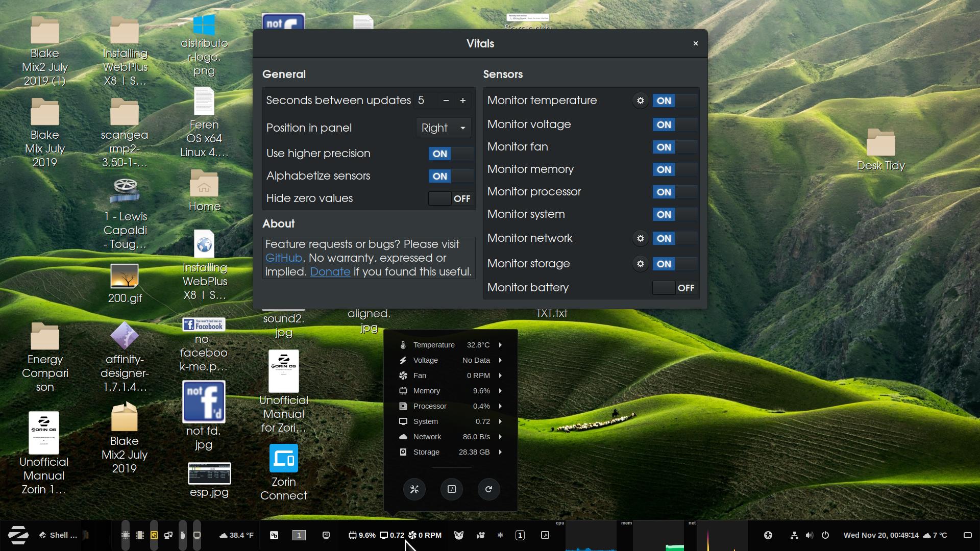Click the Zorin start menu logo

point(18,535)
